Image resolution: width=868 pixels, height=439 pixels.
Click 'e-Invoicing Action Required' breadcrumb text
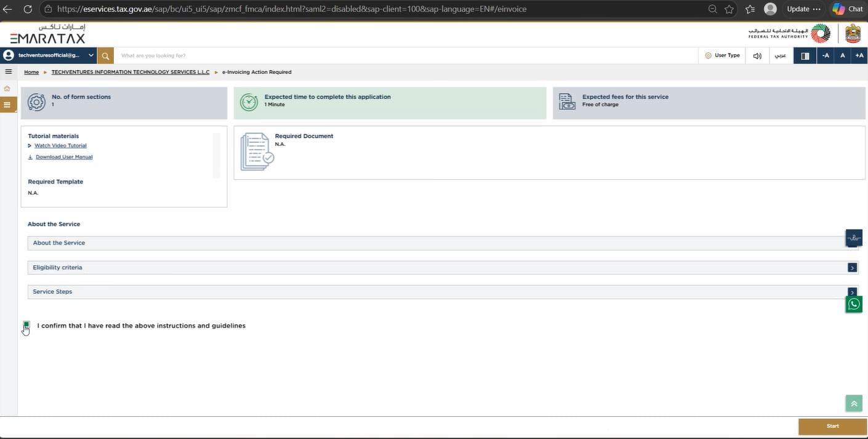point(257,72)
